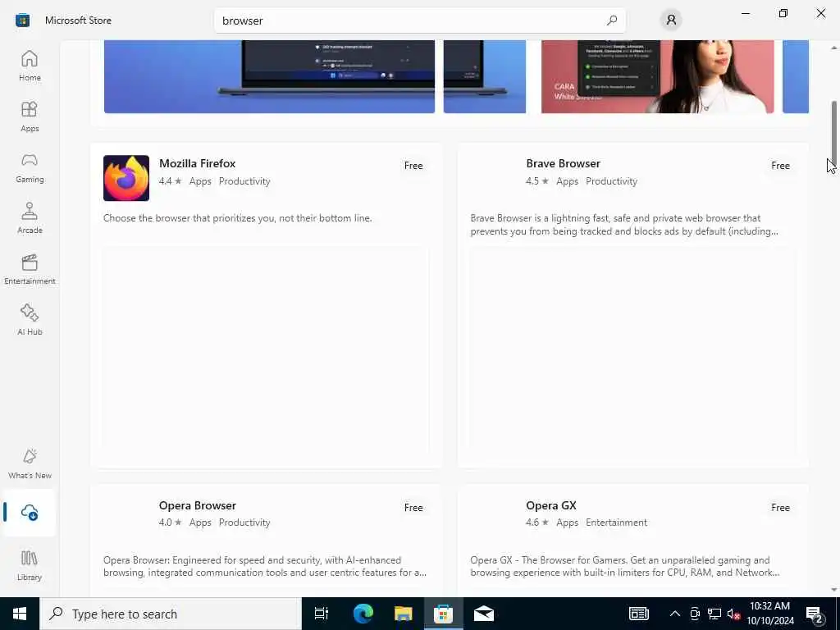The width and height of the screenshot is (840, 630).
Task: Click Entertainment category on Opera GX card
Action: click(x=616, y=523)
